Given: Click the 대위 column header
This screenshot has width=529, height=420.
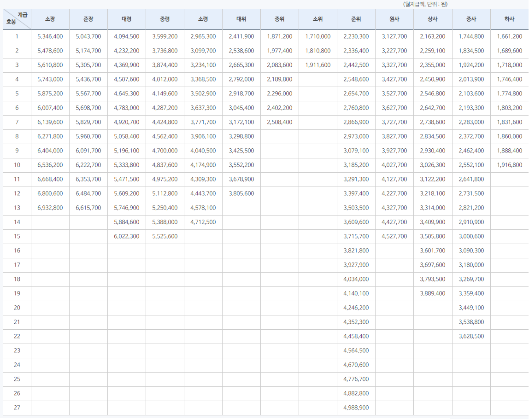Looking at the screenshot, I should click(241, 19).
